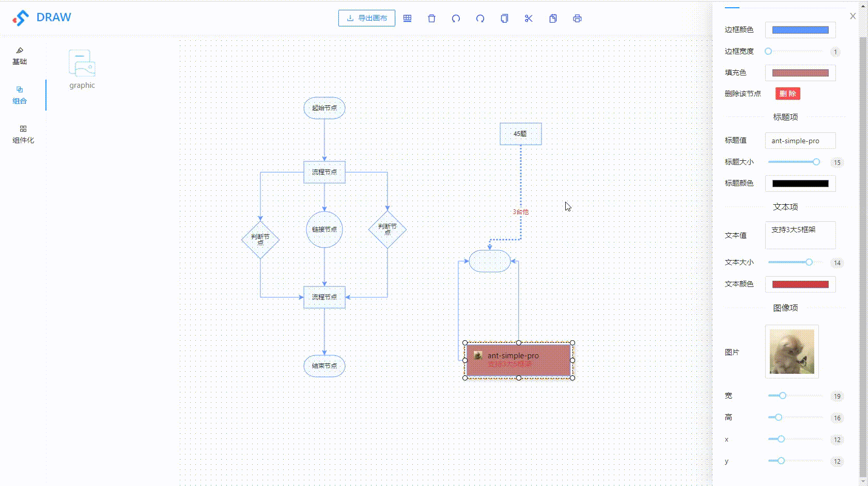Screen dimensions: 868x486
Task: Switch to the 组件化 sidebar tab
Action: point(22,133)
